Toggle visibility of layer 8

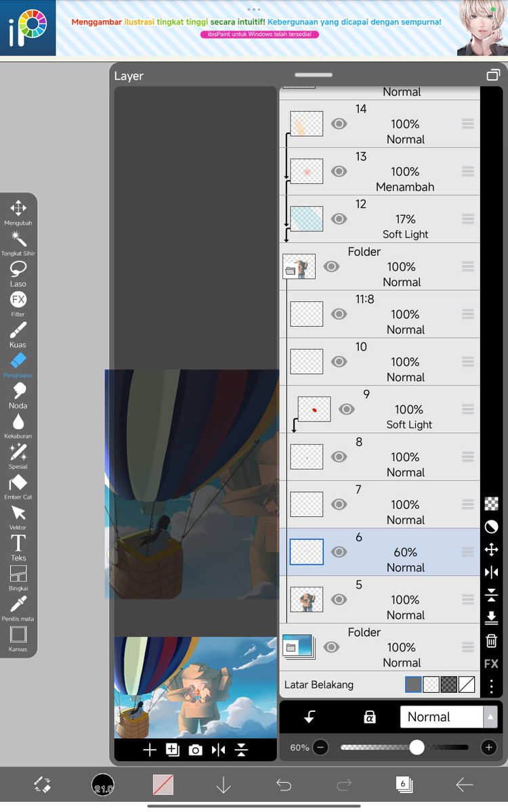point(339,457)
